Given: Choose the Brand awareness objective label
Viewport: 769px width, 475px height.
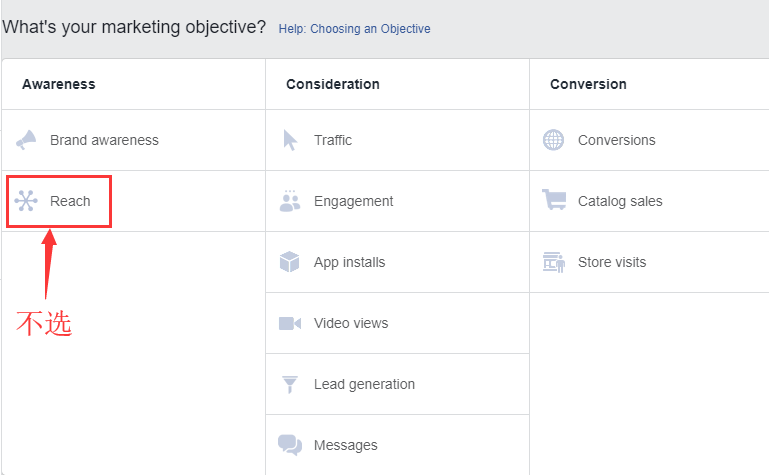Looking at the screenshot, I should (x=104, y=140).
